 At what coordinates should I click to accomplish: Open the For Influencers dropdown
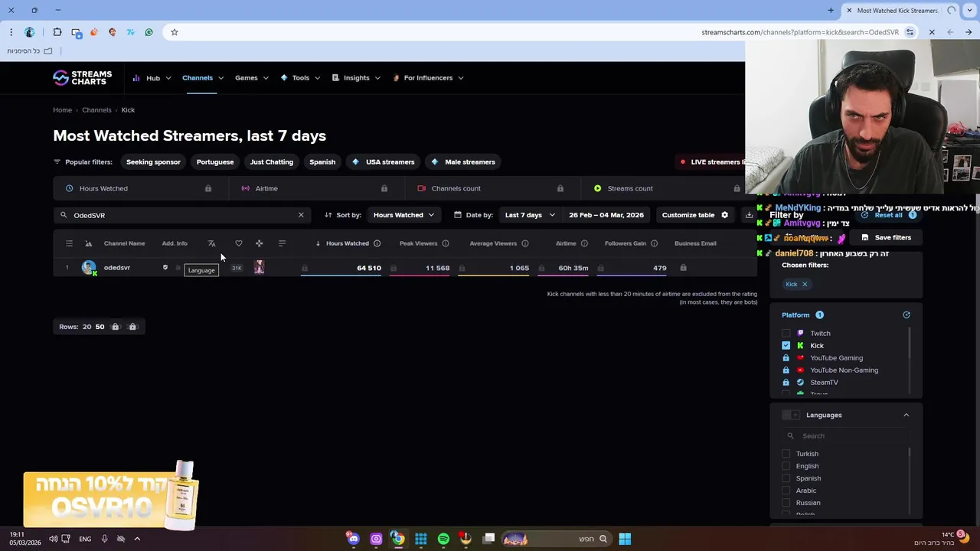(x=428, y=78)
